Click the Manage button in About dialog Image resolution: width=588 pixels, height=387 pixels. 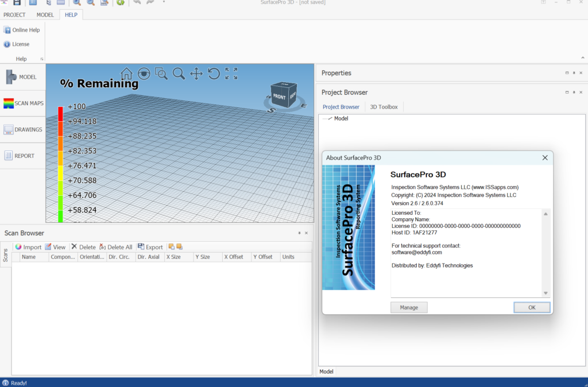(409, 308)
